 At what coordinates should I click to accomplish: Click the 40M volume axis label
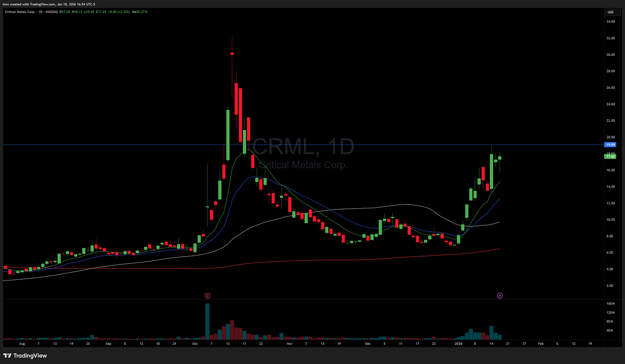click(x=610, y=331)
